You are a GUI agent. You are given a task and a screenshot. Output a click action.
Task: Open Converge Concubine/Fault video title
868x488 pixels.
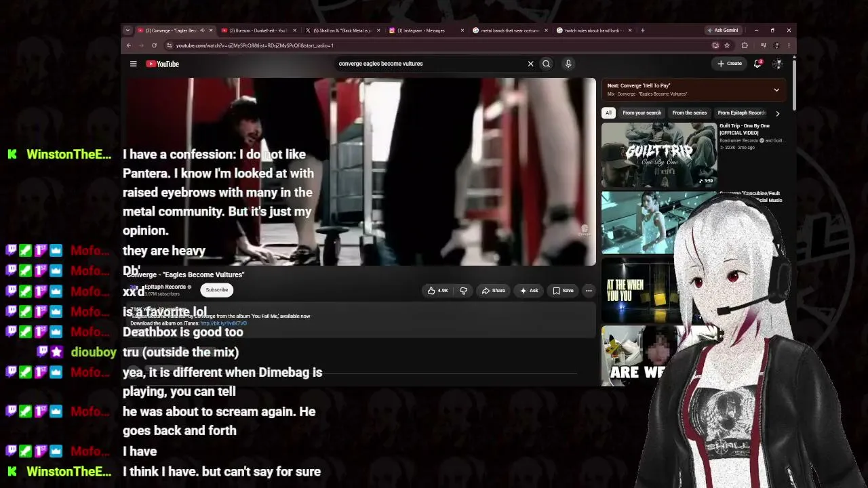(x=751, y=197)
